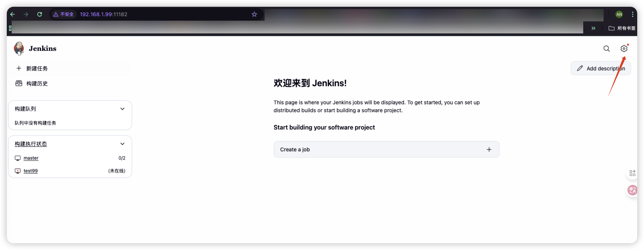Collapse the 构建队列 build queue panel
The image size is (644, 250).
pyautogui.click(x=122, y=109)
